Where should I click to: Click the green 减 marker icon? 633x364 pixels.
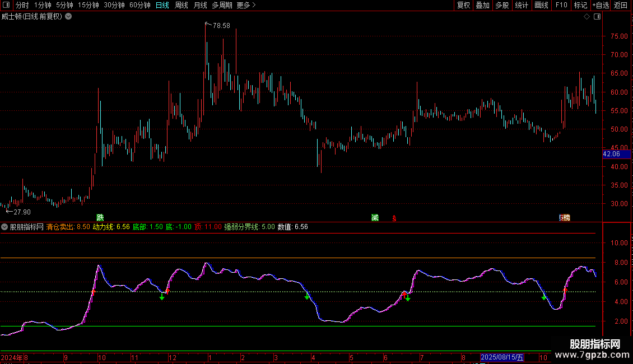375,217
